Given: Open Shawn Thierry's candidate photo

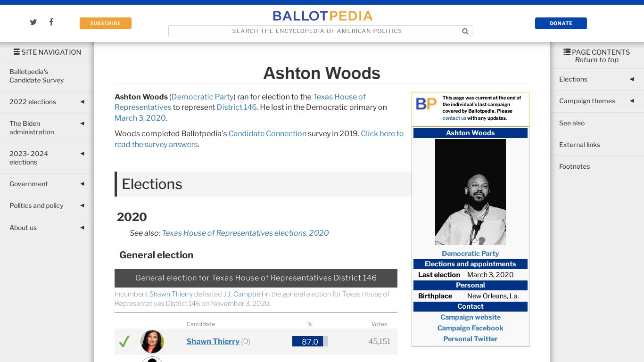Looking at the screenshot, I should click(x=152, y=341).
